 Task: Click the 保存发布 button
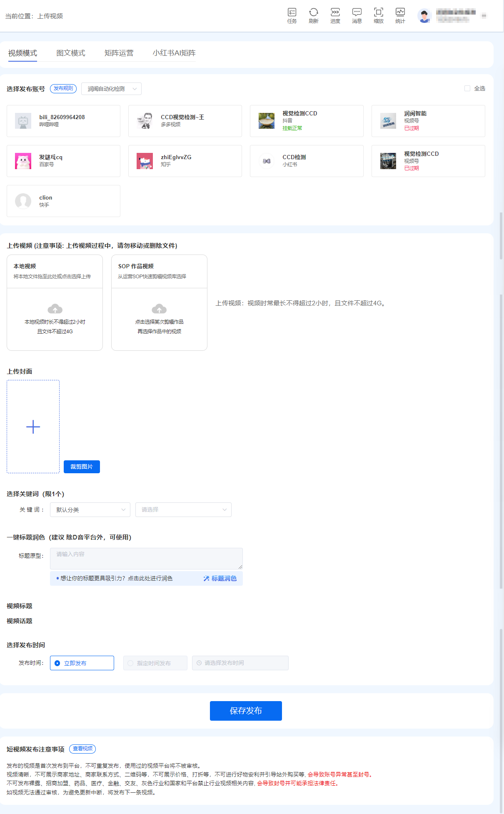point(246,711)
